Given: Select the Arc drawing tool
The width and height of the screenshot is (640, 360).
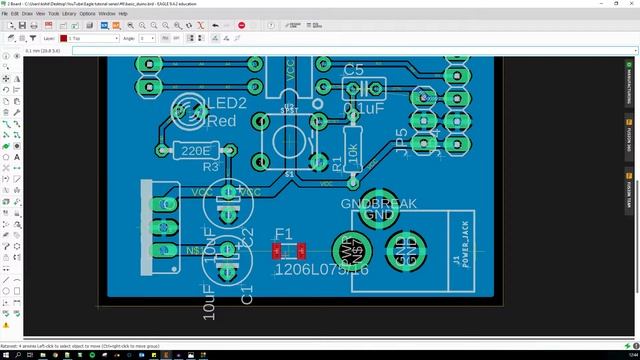Looking at the screenshot, I should pos(17,280).
